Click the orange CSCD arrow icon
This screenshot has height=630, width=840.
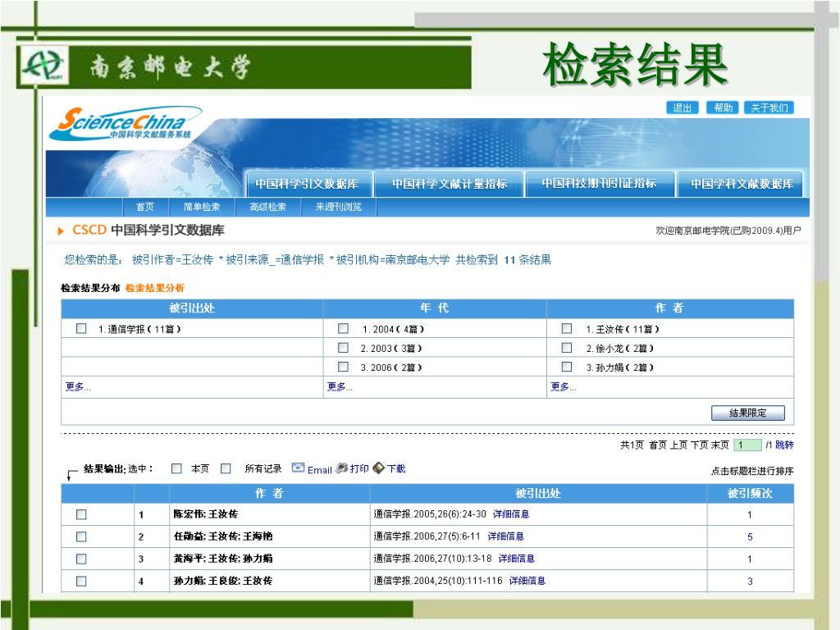point(62,231)
